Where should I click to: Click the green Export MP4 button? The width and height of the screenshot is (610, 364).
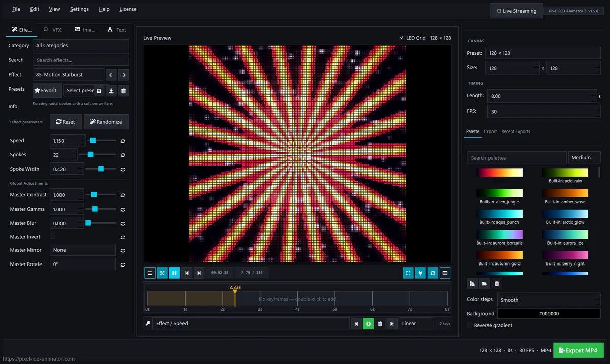[578, 350]
